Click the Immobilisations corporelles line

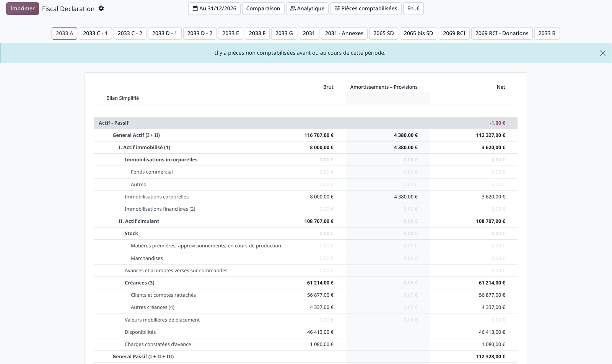(x=306, y=197)
